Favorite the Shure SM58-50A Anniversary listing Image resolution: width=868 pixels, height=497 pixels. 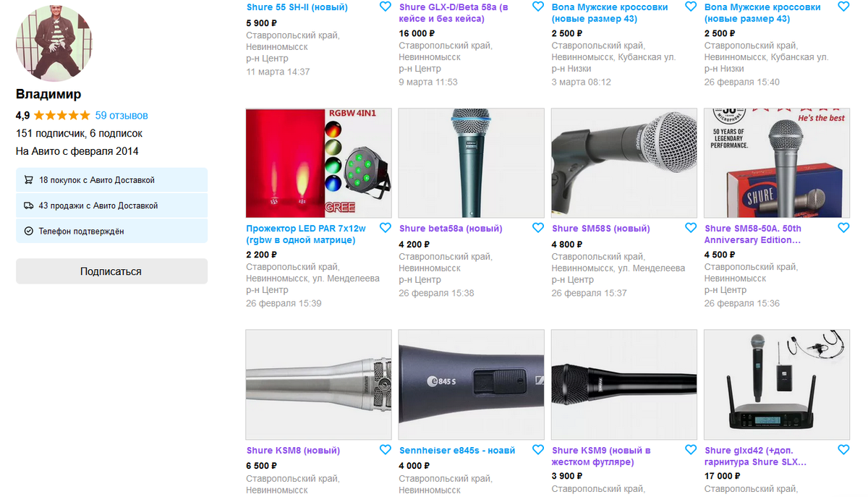pos(843,228)
